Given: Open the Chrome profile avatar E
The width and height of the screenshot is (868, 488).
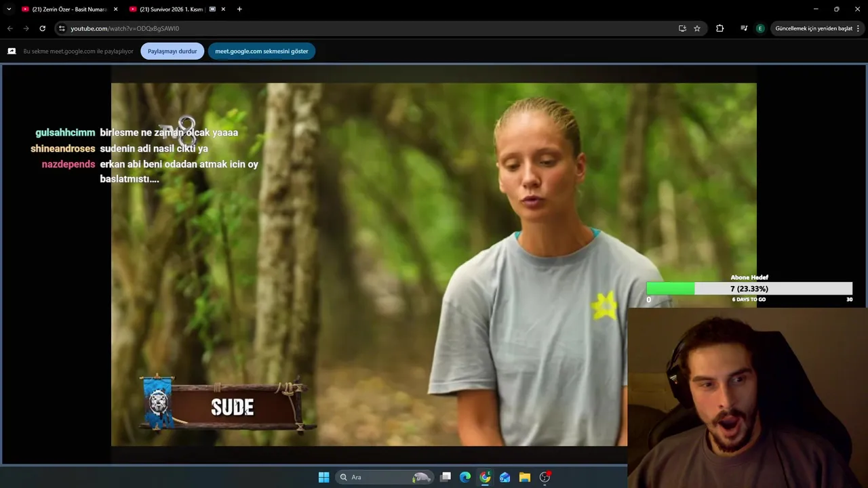Looking at the screenshot, I should [760, 28].
